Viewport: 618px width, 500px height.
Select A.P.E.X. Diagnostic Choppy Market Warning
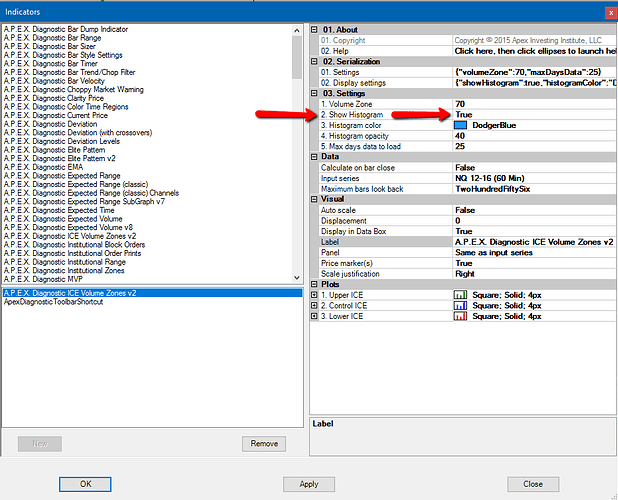pyautogui.click(x=74, y=89)
